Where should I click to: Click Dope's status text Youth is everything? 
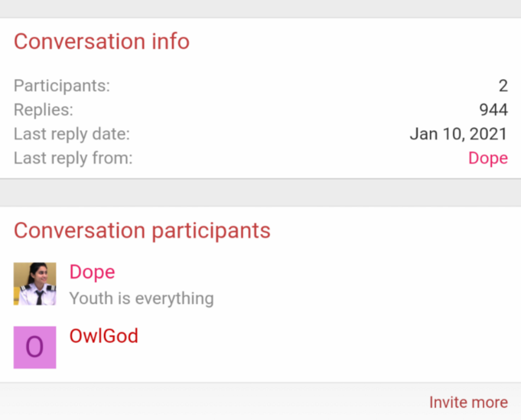tap(141, 298)
